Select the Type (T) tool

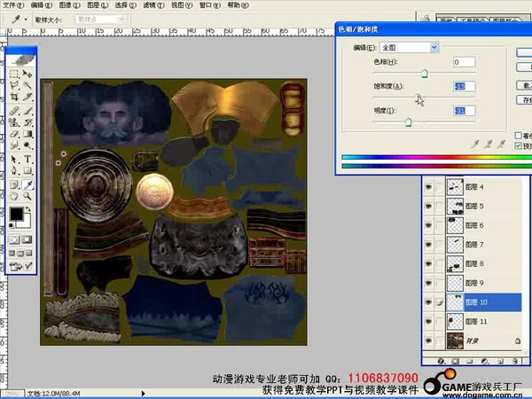click(x=28, y=159)
